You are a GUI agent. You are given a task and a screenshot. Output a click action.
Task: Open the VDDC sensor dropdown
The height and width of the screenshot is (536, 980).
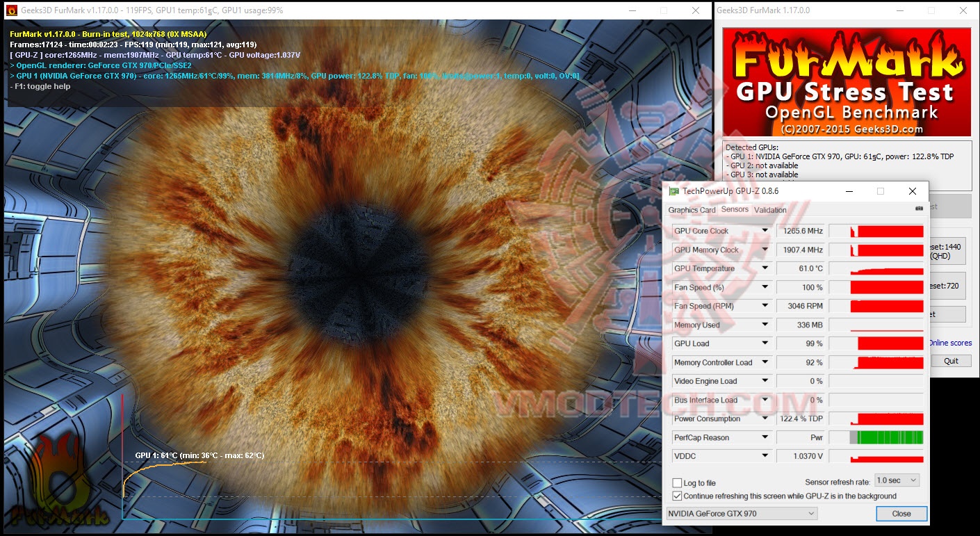click(765, 456)
